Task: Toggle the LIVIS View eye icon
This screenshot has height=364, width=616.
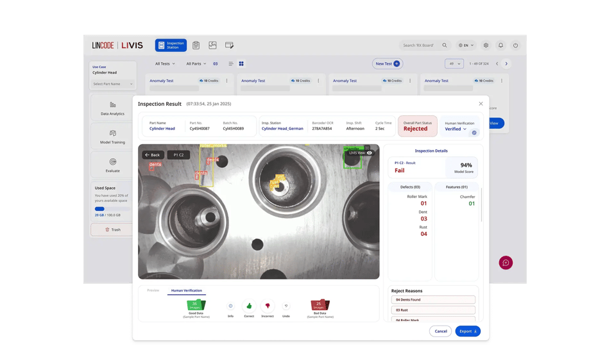Action: pos(370,153)
